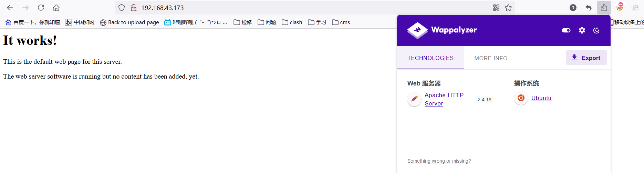The image size is (644, 173).
Task: Switch to the MORE INFO tab
Action: (x=491, y=58)
